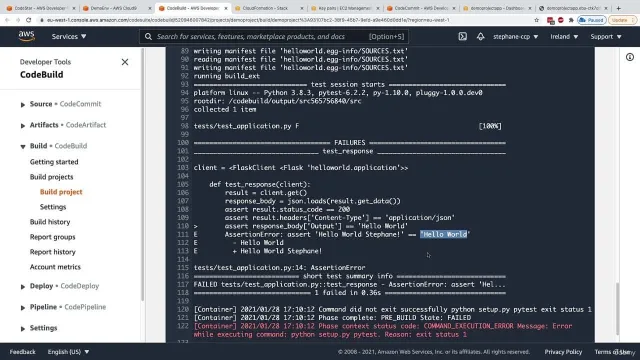
Task: Expand the Artifacts CodeArtifact section
Action: 23,125
